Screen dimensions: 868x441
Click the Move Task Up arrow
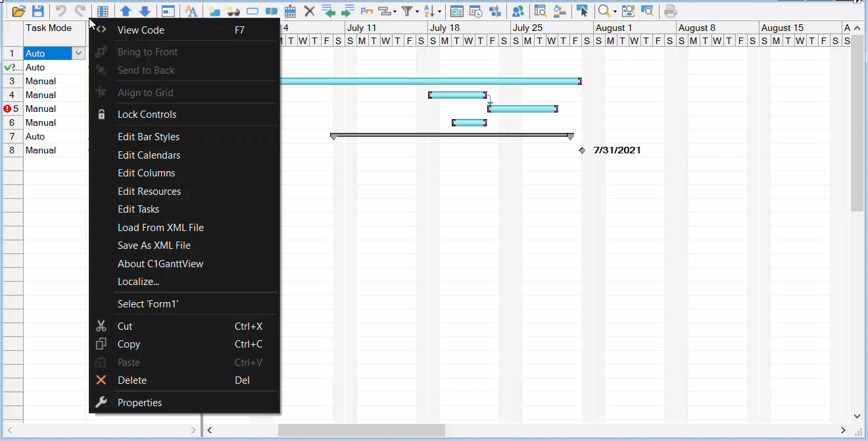pyautogui.click(x=125, y=11)
